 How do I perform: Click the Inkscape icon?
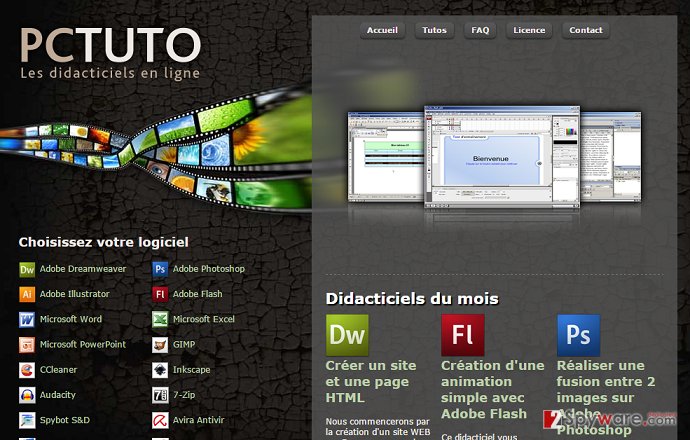point(160,370)
